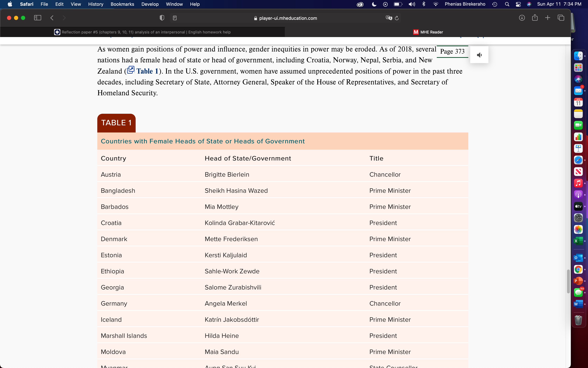Toggle Bluetooth in menu bar
Viewport: 588px width, 368px height.
pyautogui.click(x=424, y=4)
